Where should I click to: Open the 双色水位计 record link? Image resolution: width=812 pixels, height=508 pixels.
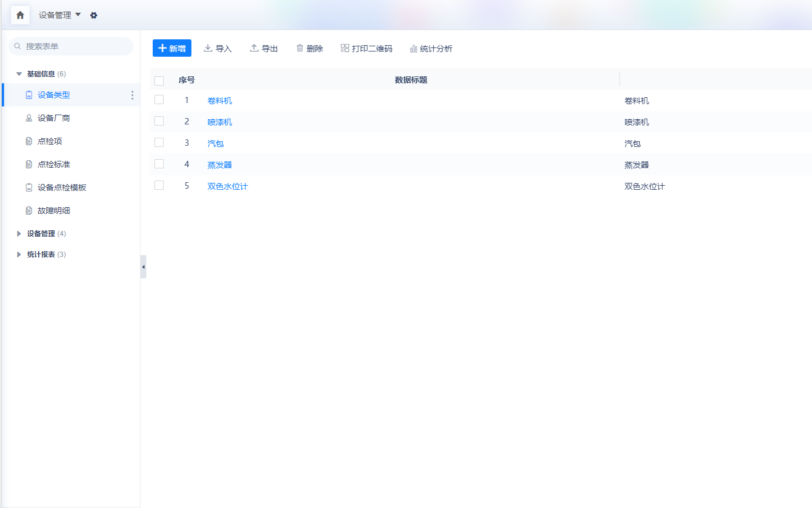click(x=228, y=186)
